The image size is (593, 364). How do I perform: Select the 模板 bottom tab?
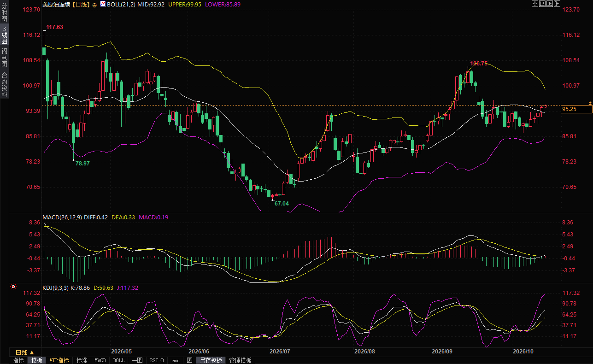pos(37,360)
